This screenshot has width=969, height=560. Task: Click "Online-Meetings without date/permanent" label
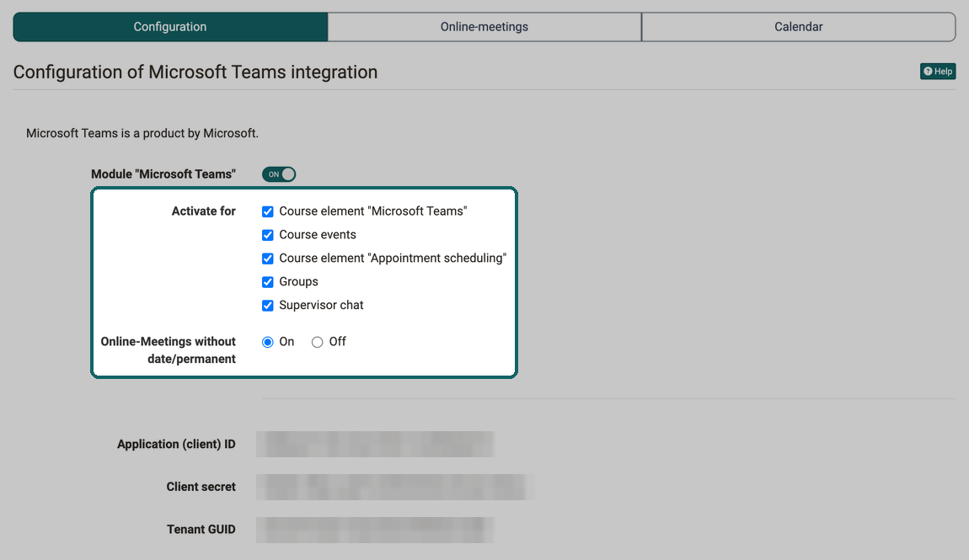[x=168, y=350]
